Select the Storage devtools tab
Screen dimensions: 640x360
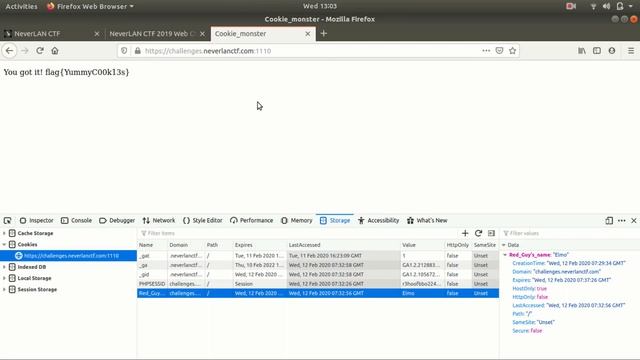pyautogui.click(x=335, y=220)
